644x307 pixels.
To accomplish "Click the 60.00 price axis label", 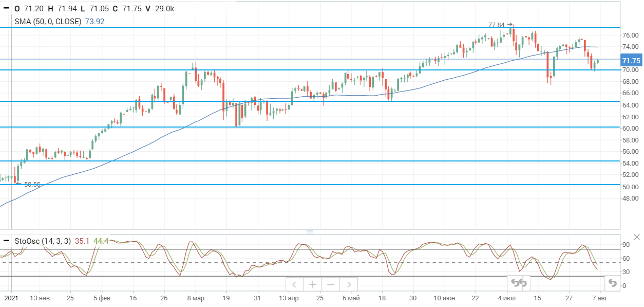I will click(630, 129).
